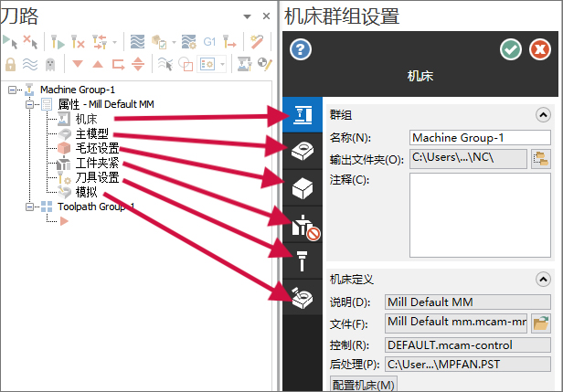Regenerate all selected operations
Viewport: 563px width, 392px height.
[58, 42]
